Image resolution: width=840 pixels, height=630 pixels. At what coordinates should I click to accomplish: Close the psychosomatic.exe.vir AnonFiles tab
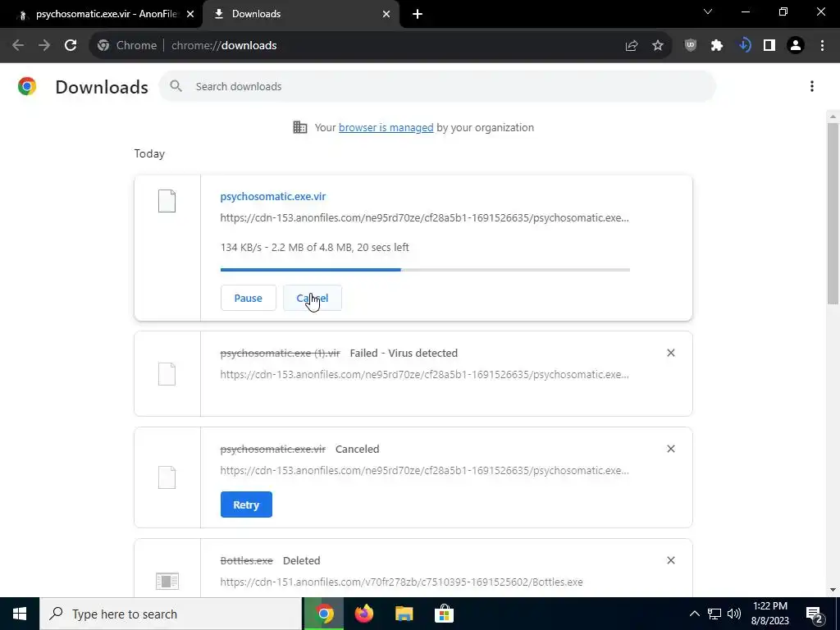pos(190,14)
